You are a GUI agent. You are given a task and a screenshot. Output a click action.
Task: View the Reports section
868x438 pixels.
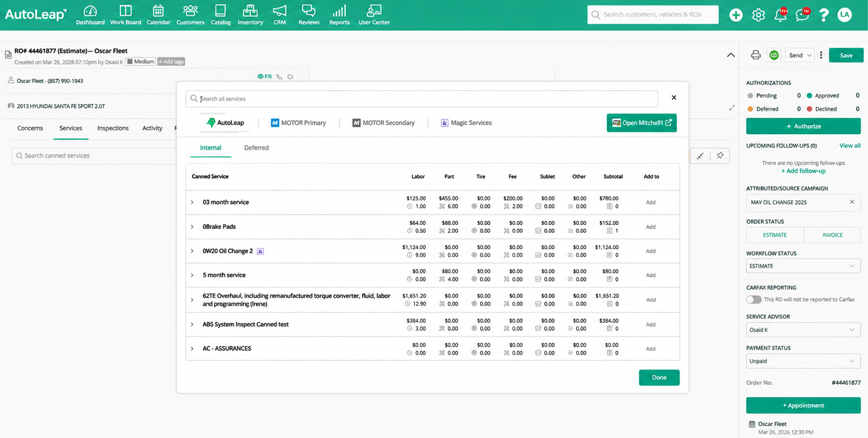click(x=339, y=15)
